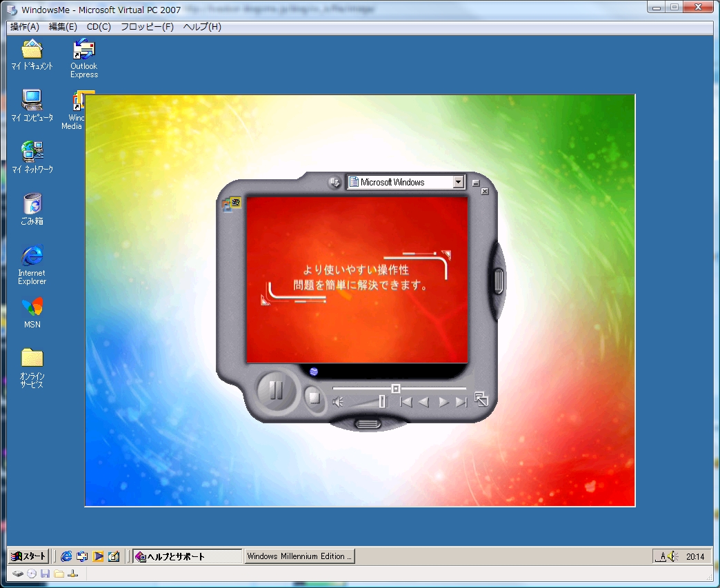Screen dimensions: 720x588
Task: Launch Windows Media Player from quick launch
Action: point(98,556)
